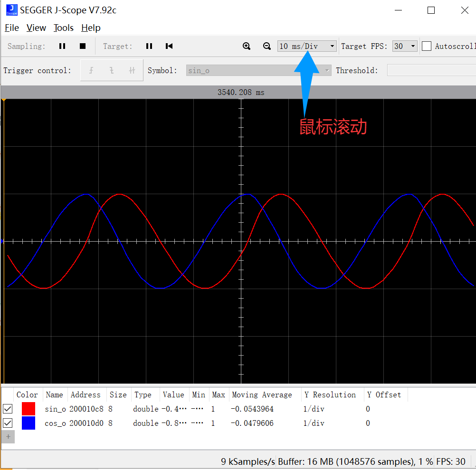
Task: Click moving average -0.0543964 value
Action: pyautogui.click(x=252, y=409)
